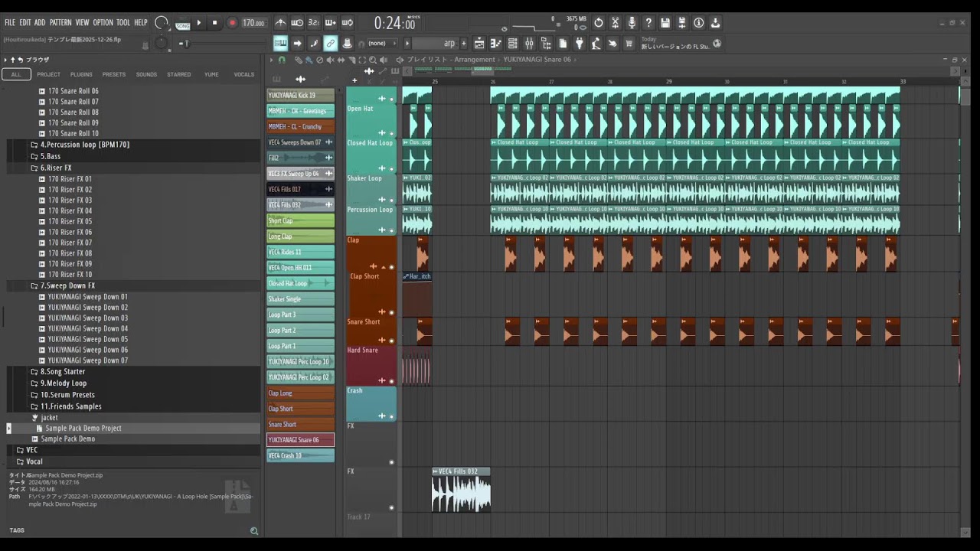
Task: Open the plugin picker plug icon
Action: pos(580,44)
